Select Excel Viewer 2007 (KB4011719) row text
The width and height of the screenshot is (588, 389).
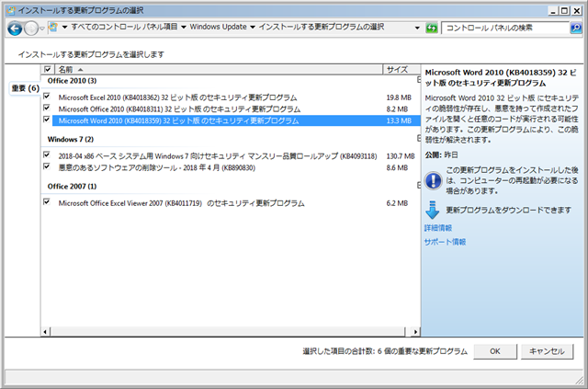[182, 203]
